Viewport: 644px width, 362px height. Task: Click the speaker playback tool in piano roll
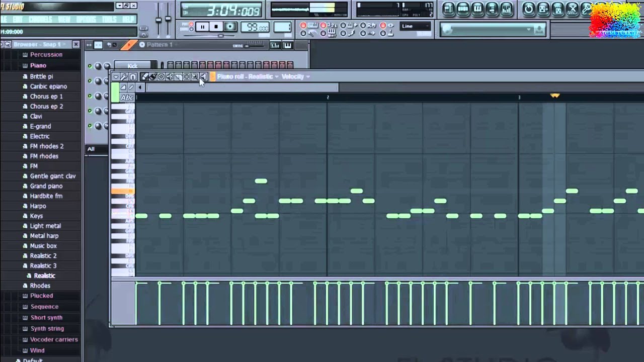pyautogui.click(x=203, y=77)
